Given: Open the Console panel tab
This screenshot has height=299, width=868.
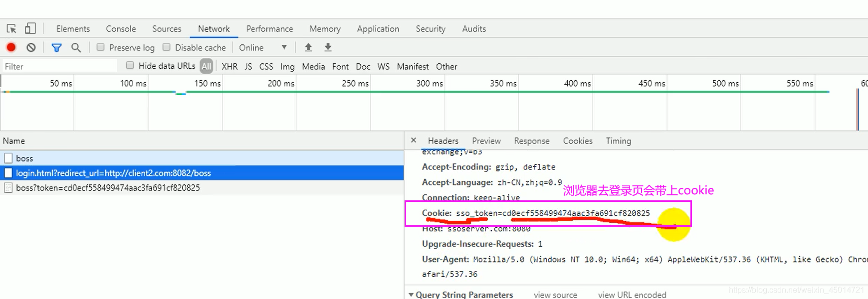Looking at the screenshot, I should [x=121, y=28].
